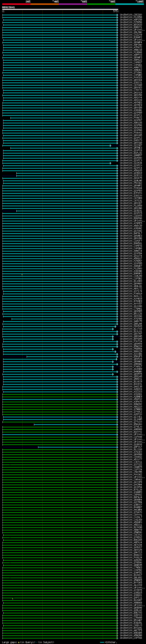Select hit label UniRef100_Q31DG1
The width and height of the screenshot is (146, 644).
[x=131, y=394]
